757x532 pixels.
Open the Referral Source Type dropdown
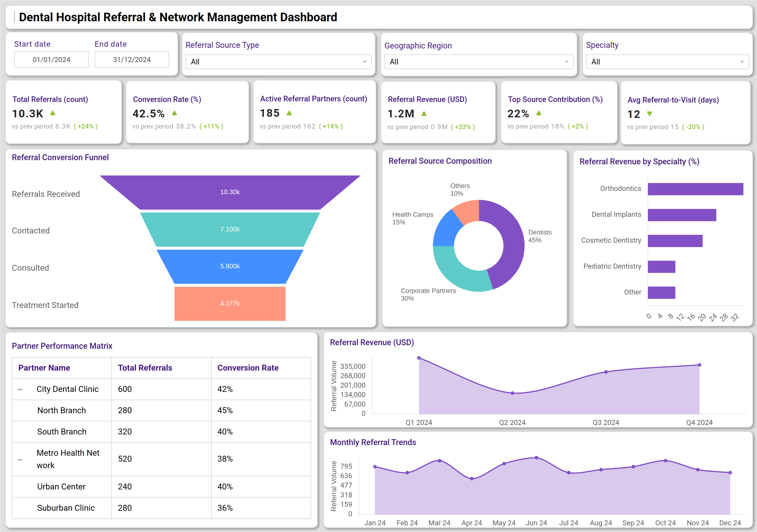278,62
